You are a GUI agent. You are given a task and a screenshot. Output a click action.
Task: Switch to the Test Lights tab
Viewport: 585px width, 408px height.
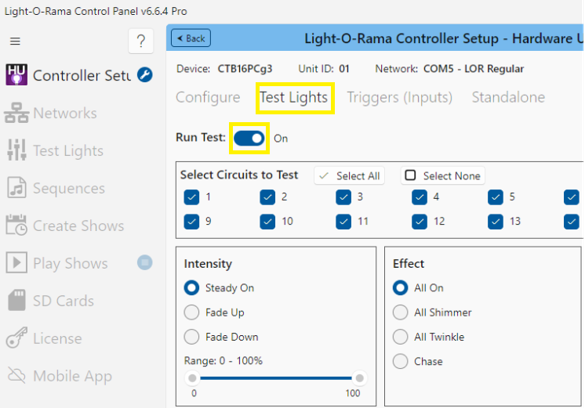click(294, 97)
